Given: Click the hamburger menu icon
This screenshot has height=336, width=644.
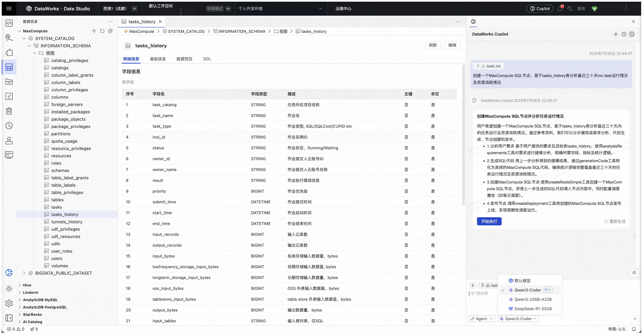Looking at the screenshot, I should tap(9, 9).
